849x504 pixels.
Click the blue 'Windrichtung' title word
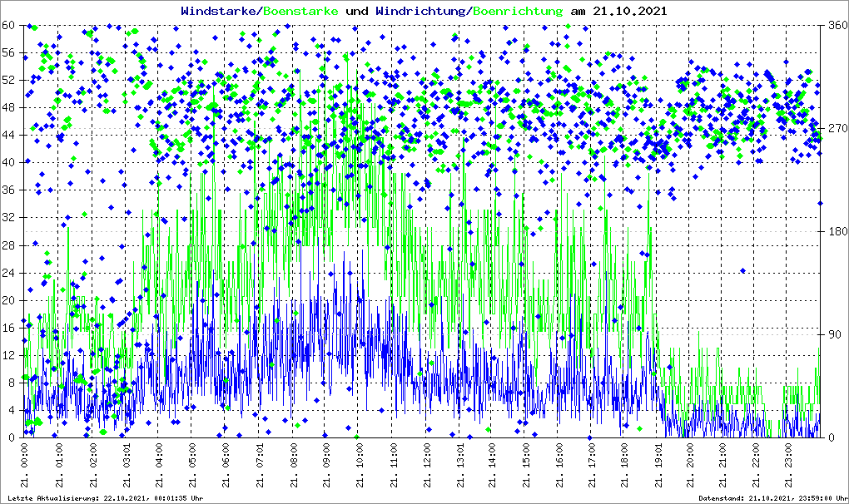click(420, 11)
